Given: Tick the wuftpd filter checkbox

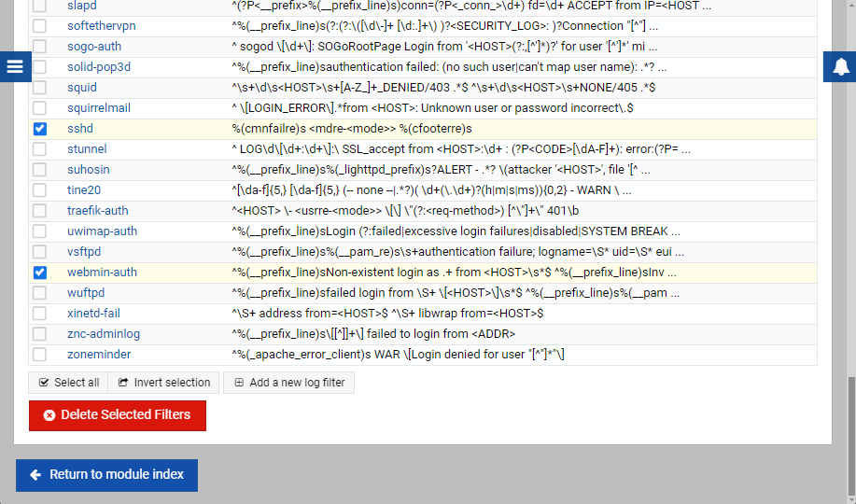Looking at the screenshot, I should (x=39, y=293).
